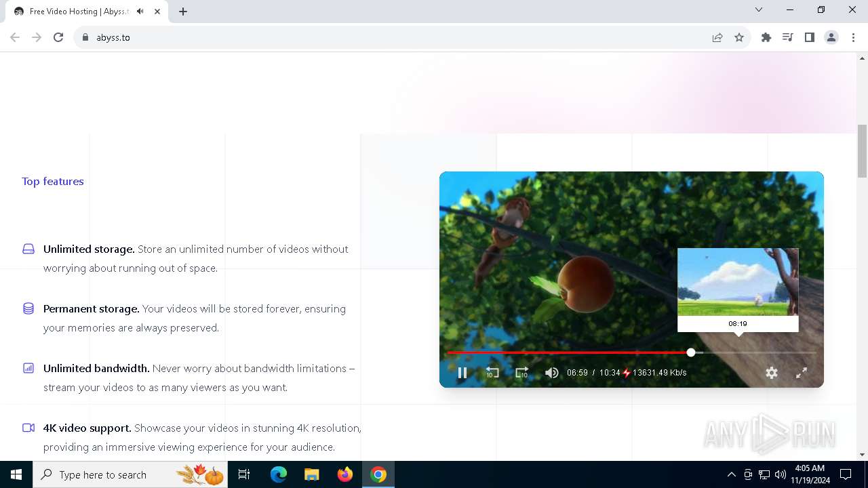Launch Firefox from taskbar
This screenshot has height=488, width=868.
point(345,474)
